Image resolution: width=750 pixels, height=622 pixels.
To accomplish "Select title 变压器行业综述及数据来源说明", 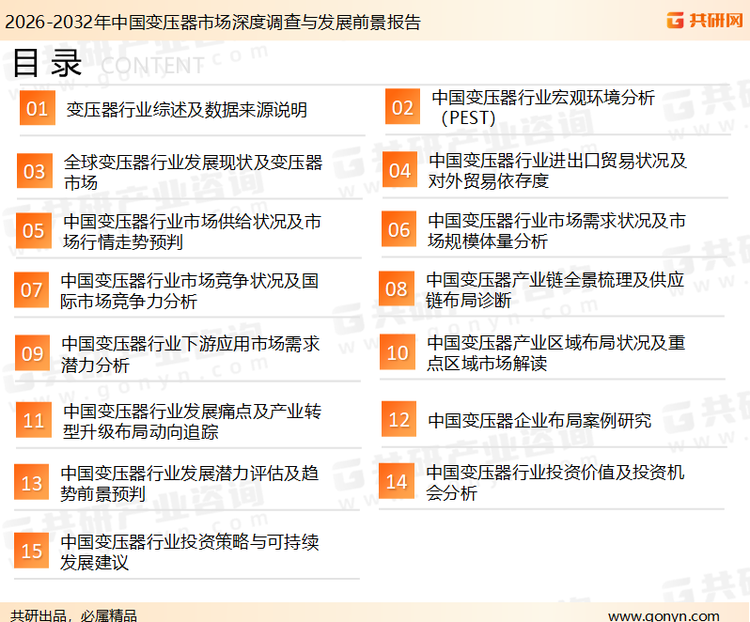I will pyautogui.click(x=187, y=110).
